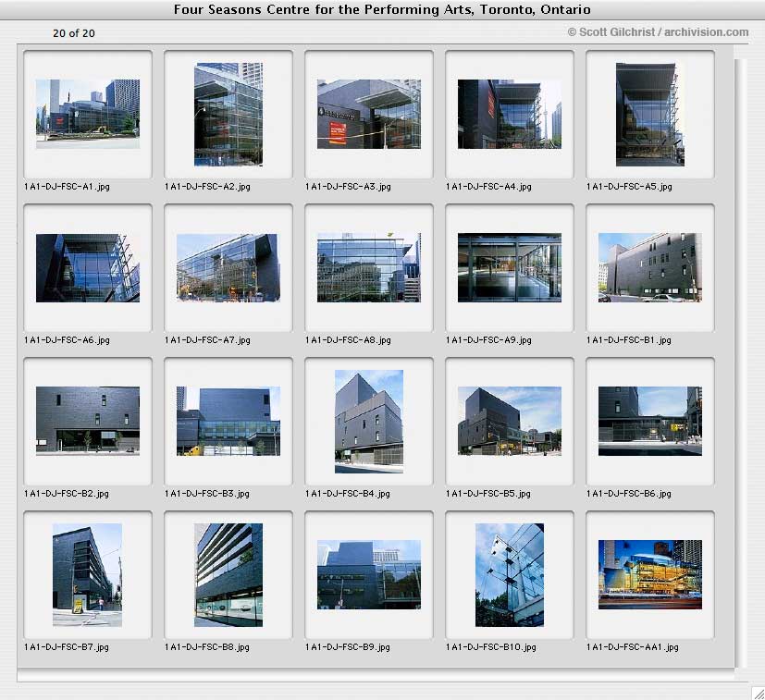Click the window resize grip in the corner
This screenshot has width=765, height=700.
point(758,693)
